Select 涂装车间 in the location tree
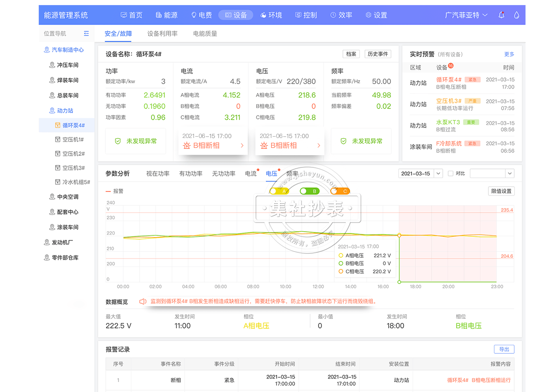547x392 pixels. pos(67,227)
